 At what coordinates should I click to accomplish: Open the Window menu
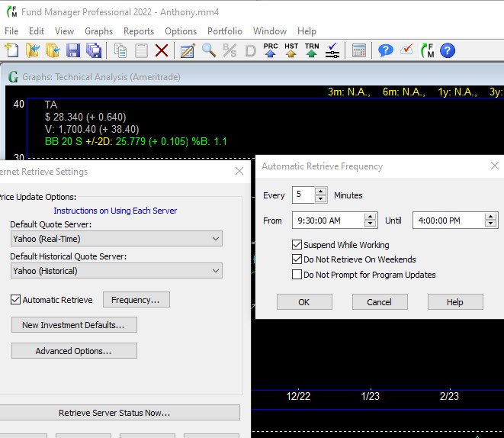(270, 31)
